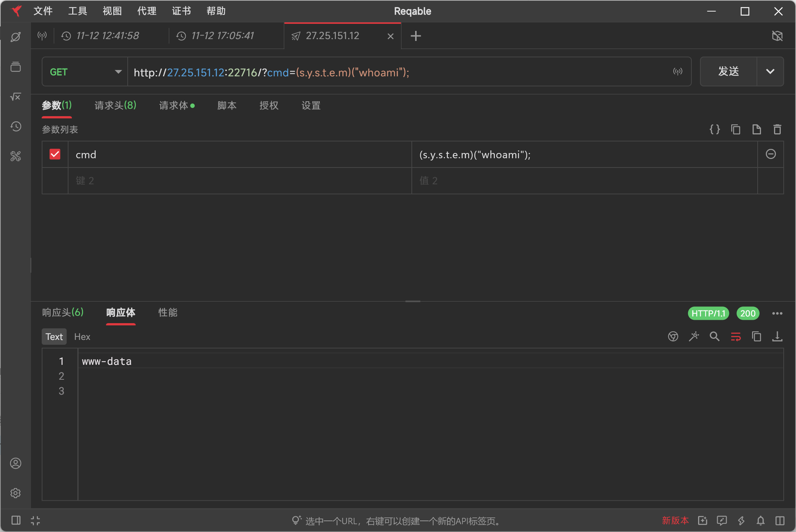The height and width of the screenshot is (532, 796).
Task: Click the 键 2 empty key field
Action: [239, 181]
